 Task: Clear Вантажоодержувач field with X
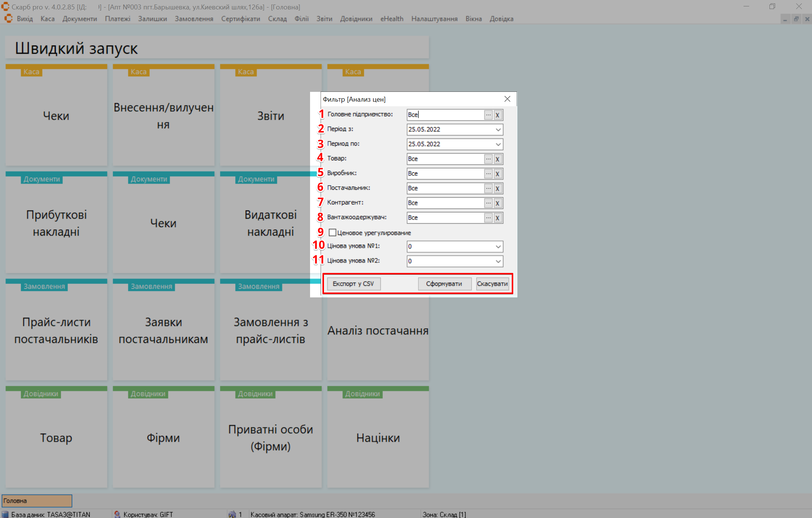pyautogui.click(x=497, y=218)
